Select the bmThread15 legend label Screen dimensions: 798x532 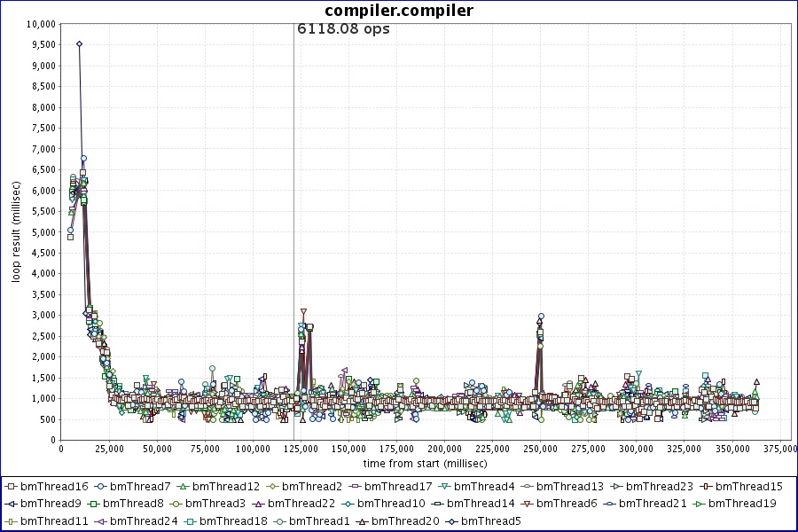(749, 487)
